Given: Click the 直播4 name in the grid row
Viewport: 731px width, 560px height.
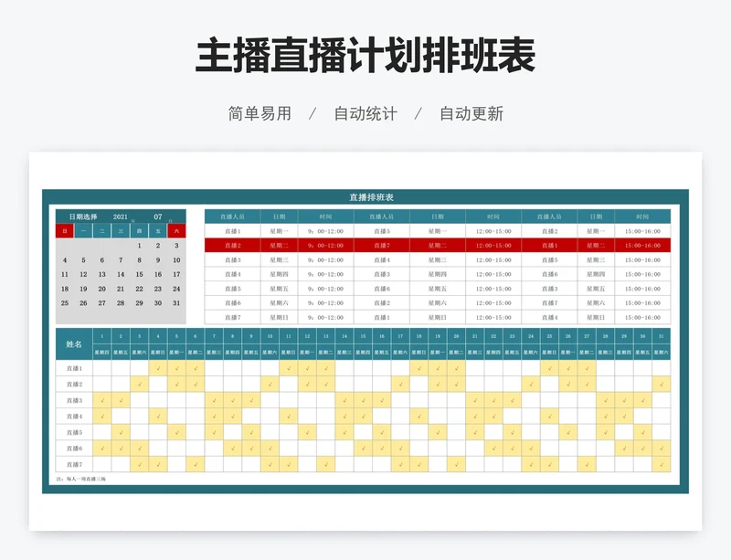Looking at the screenshot, I should coord(74,417).
